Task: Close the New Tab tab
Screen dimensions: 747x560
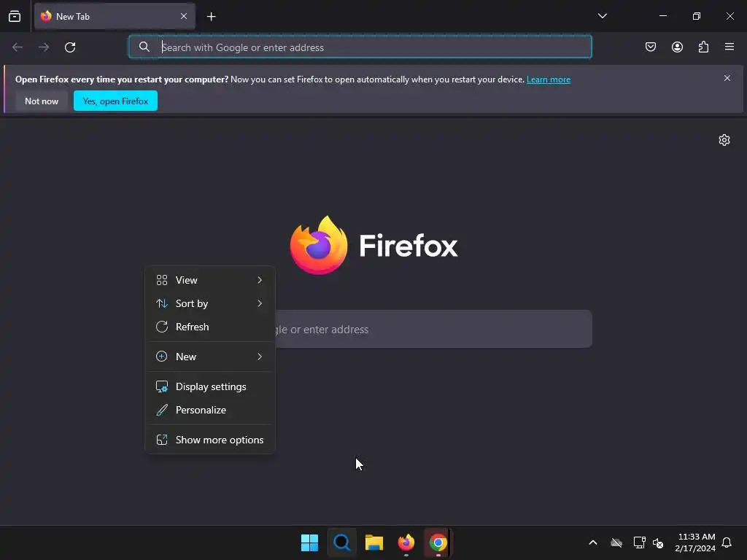Action: click(x=184, y=16)
